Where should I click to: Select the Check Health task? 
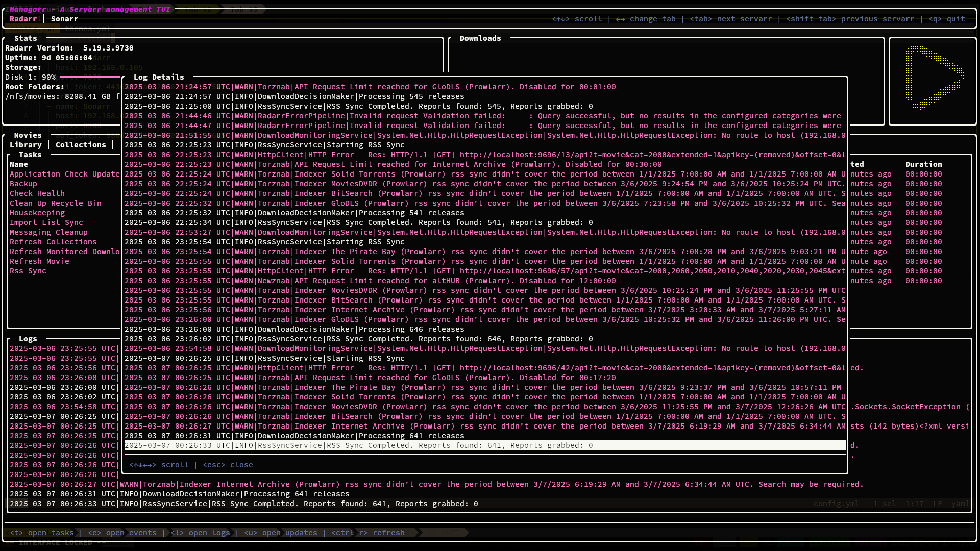tap(37, 193)
